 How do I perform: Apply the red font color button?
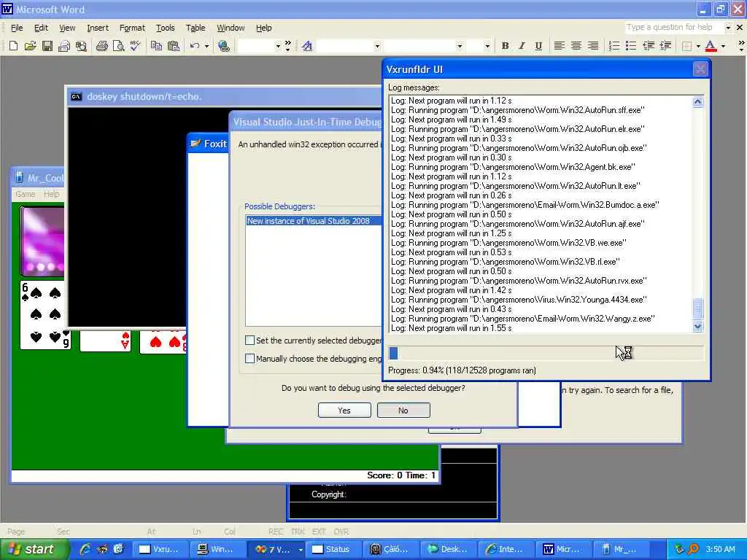(x=711, y=46)
